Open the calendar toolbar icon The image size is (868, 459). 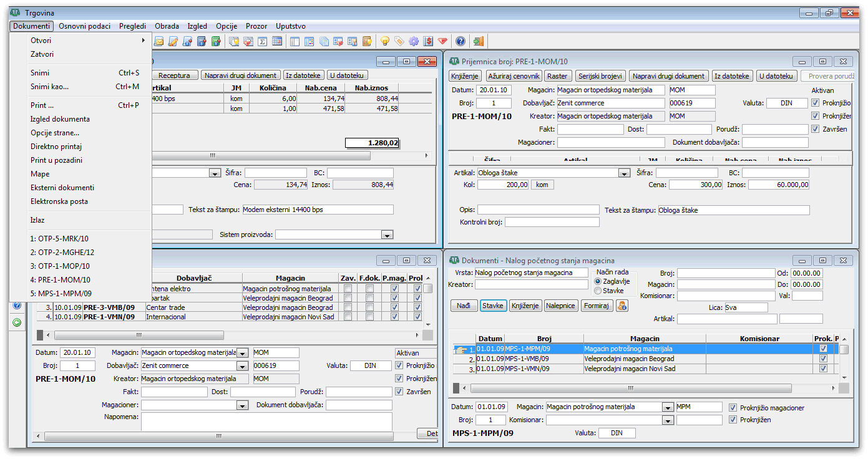click(277, 42)
